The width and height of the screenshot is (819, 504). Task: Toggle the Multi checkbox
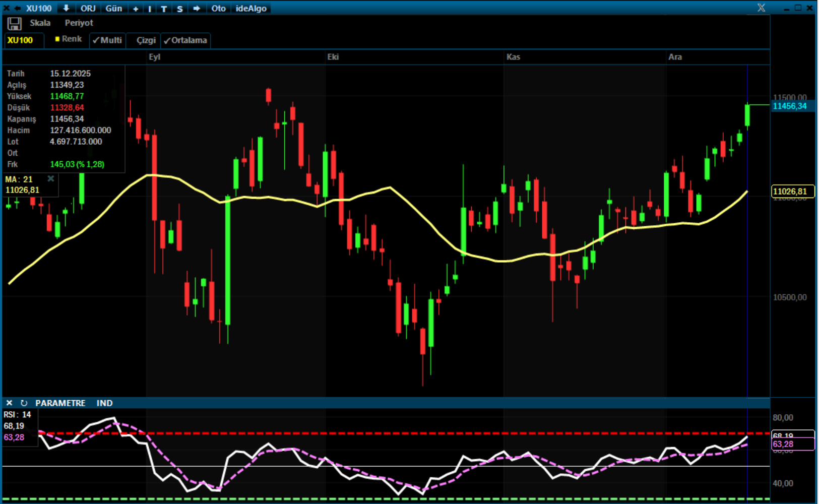coord(107,40)
